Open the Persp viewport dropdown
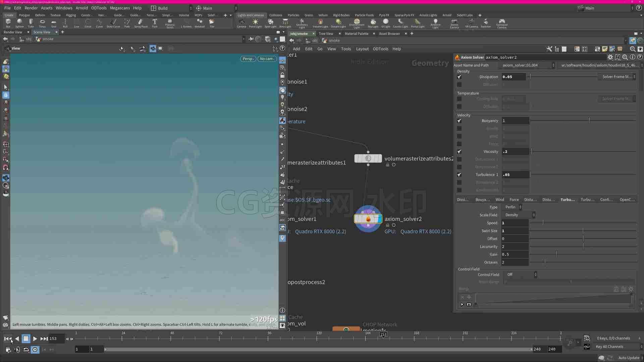644x362 pixels. pyautogui.click(x=248, y=59)
